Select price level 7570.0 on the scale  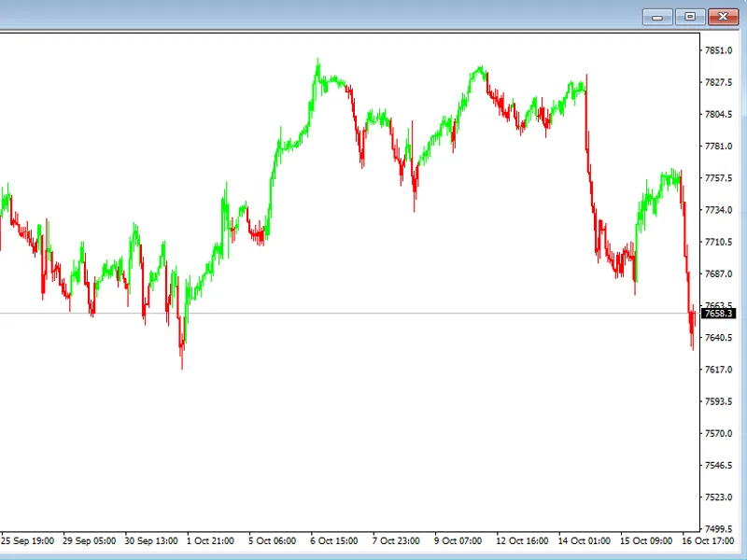(x=718, y=433)
